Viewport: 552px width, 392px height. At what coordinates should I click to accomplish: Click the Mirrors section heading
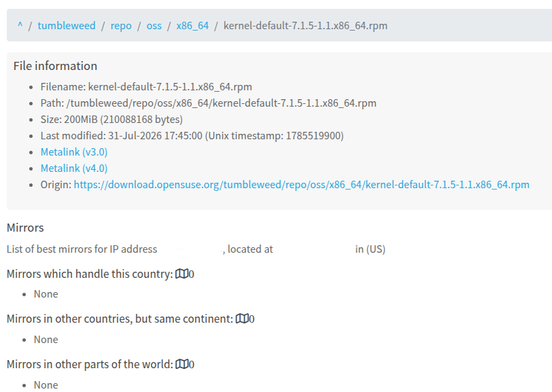25,228
